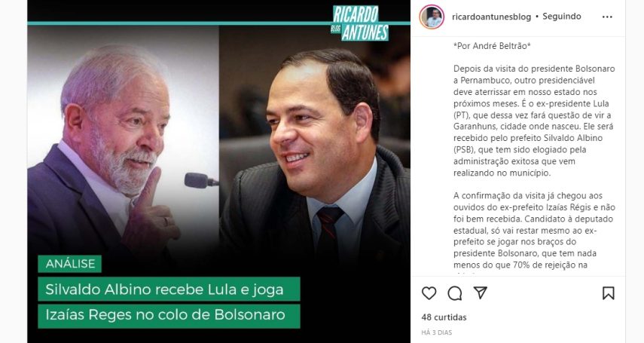Select the ANÁLISE green label
The width and height of the screenshot is (644, 343).
pos(70,264)
